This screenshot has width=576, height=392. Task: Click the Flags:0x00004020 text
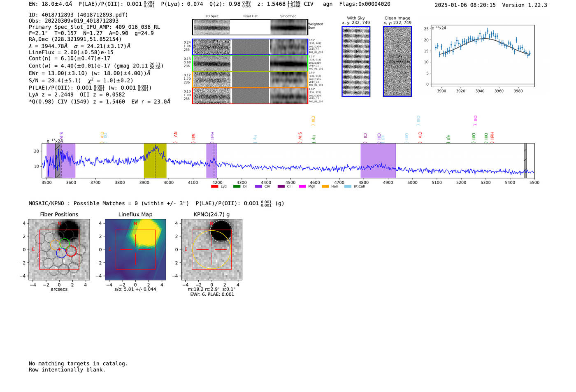click(365, 4)
